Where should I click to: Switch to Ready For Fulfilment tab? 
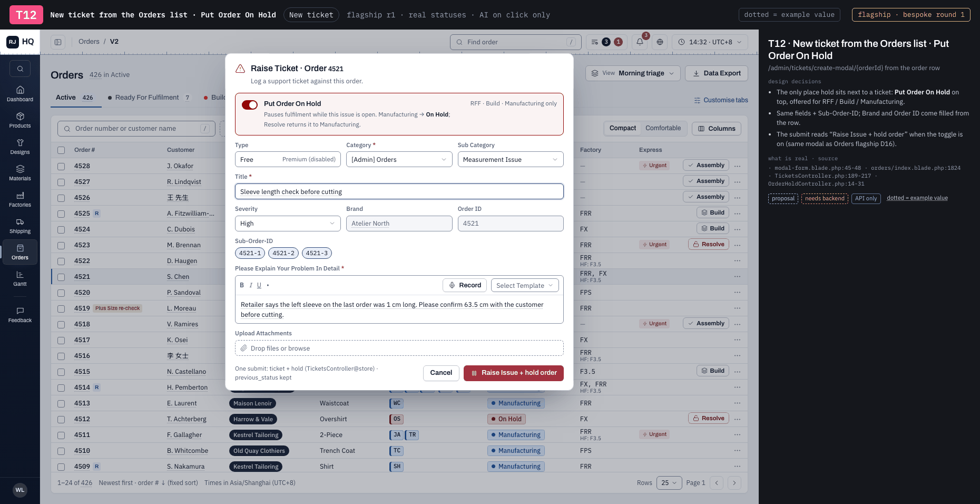point(149,98)
